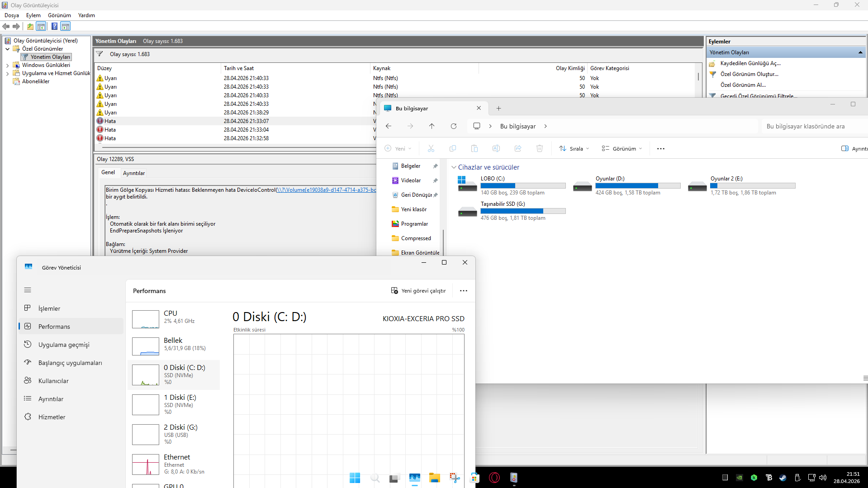The height and width of the screenshot is (488, 868).
Task: Open Snipping Tool from the taskbar
Action: click(x=455, y=478)
